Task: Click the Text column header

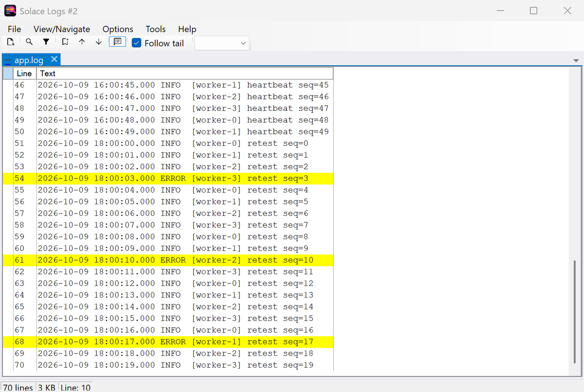Action: (x=185, y=73)
